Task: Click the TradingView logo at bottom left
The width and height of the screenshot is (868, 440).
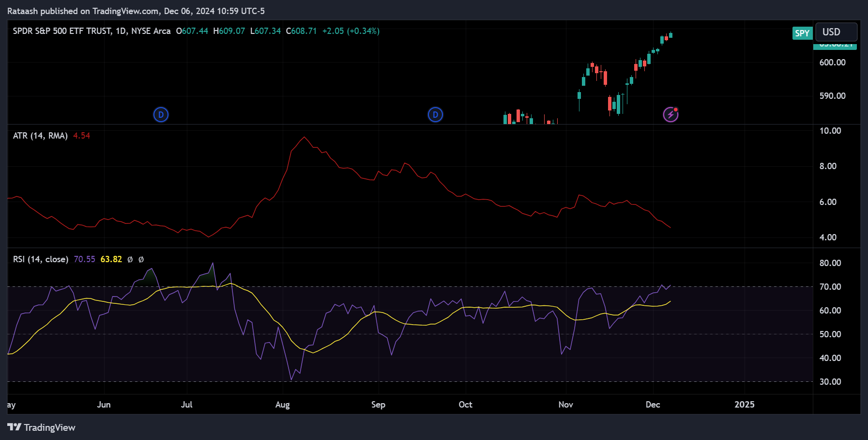Action: coord(41,427)
